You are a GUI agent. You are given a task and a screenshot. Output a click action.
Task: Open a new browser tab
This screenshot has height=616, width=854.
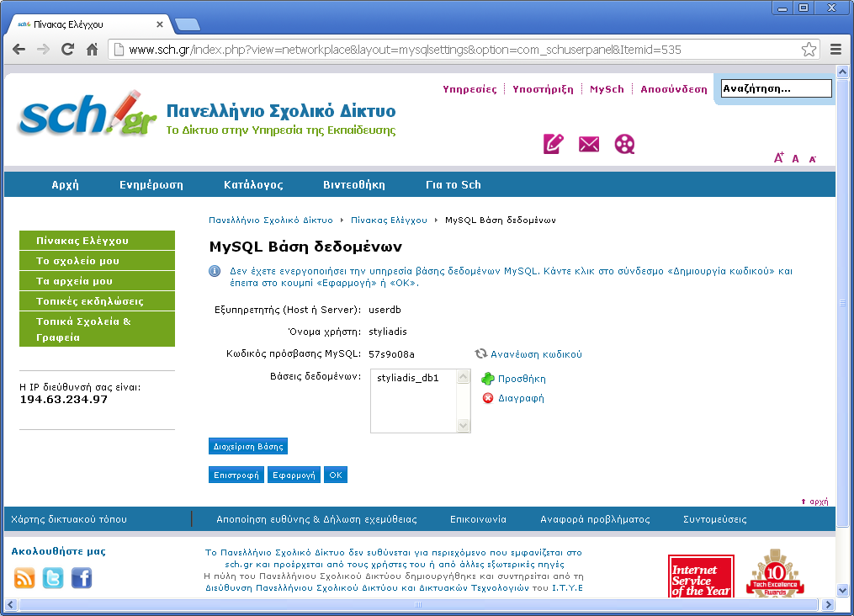(188, 24)
